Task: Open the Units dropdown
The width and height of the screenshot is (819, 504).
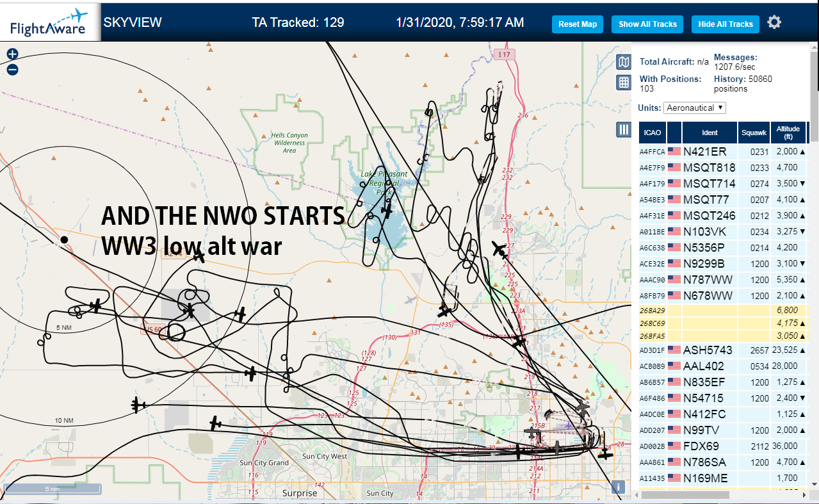Action: point(695,108)
